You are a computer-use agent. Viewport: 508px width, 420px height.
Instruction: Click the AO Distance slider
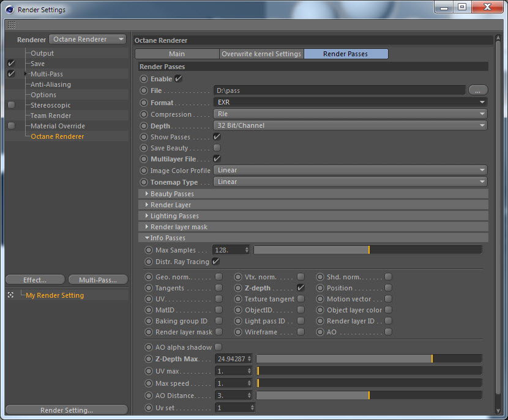(369, 396)
